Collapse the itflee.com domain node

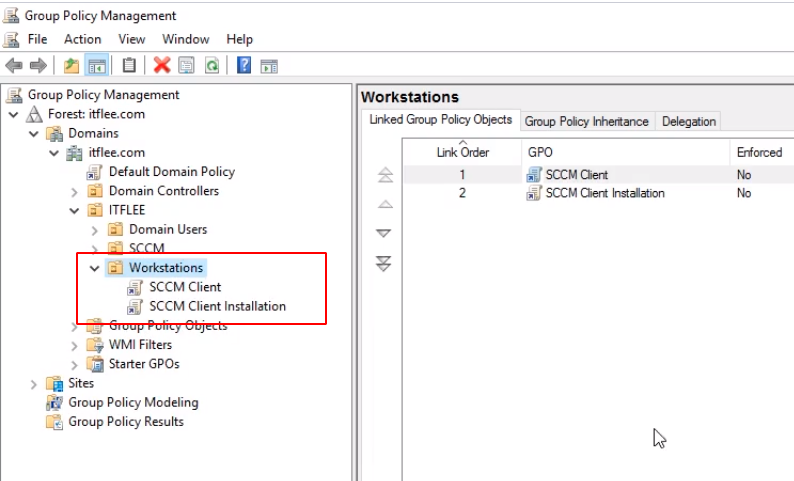[x=54, y=153]
